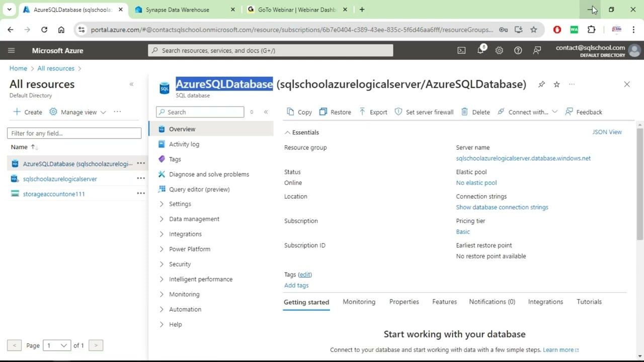
Task: Open storageaccountone111 resource
Action: pyautogui.click(x=54, y=194)
